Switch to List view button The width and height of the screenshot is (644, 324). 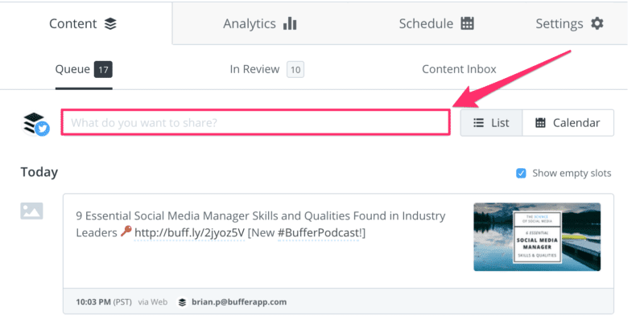(x=491, y=123)
